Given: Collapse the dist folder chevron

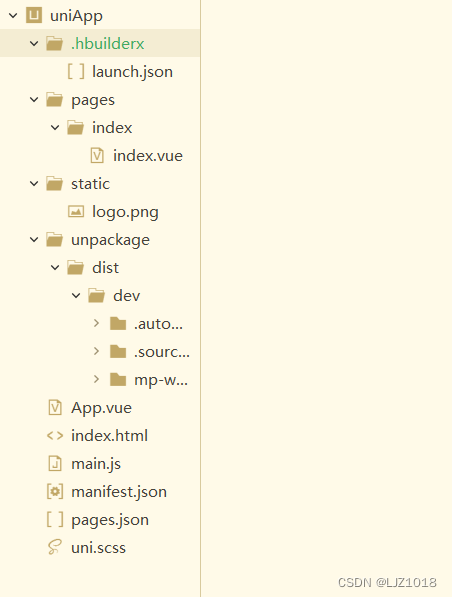Looking at the screenshot, I should click(x=55, y=268).
